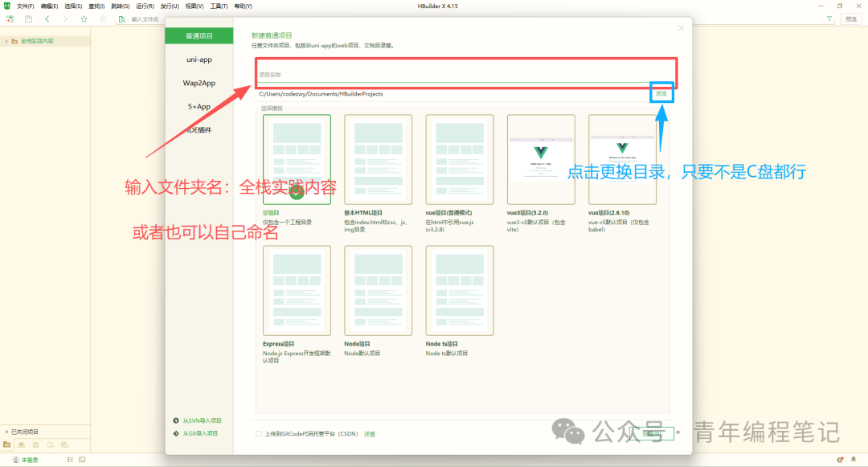Screen dimensions: 868x467
Task: Expand the 已关闭项目 section
Action: pos(6,432)
